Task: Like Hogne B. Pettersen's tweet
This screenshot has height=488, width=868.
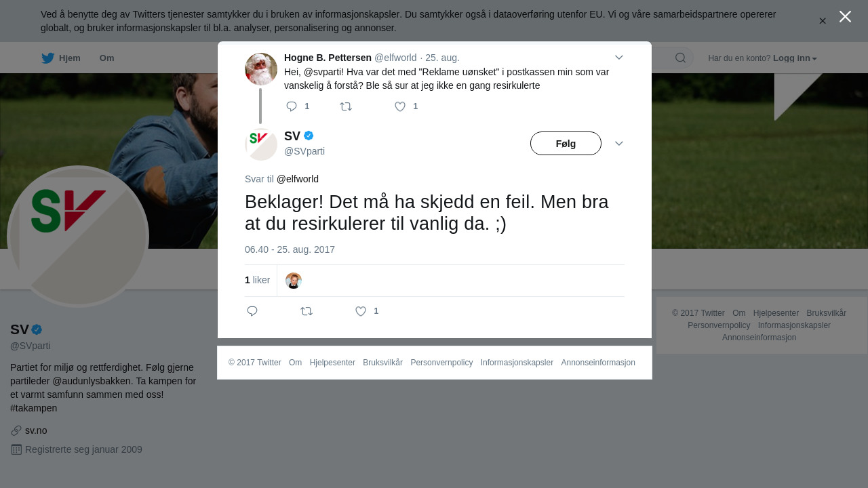Action: (x=400, y=106)
